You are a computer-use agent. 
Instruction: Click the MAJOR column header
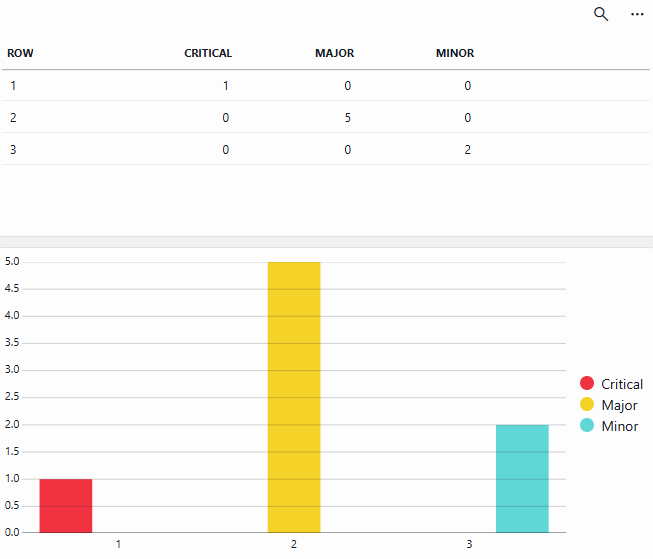click(334, 53)
